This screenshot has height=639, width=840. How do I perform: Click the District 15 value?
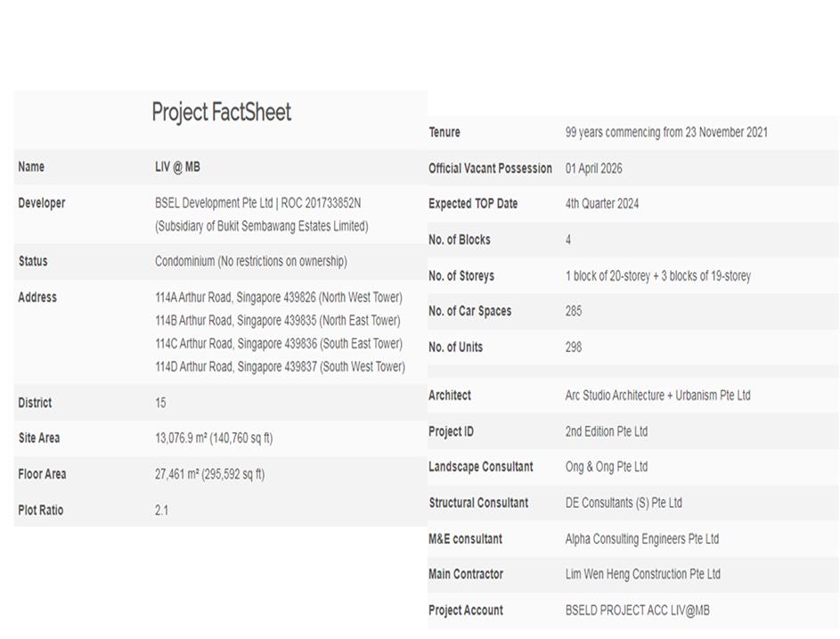click(x=160, y=403)
